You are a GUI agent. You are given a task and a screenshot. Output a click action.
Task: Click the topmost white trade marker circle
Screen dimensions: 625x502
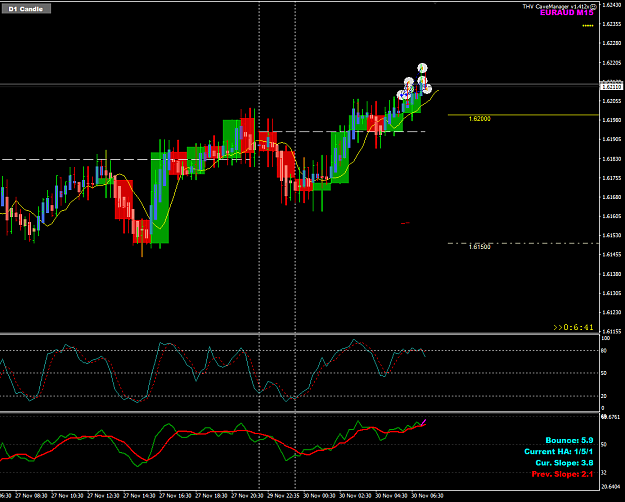pyautogui.click(x=423, y=68)
